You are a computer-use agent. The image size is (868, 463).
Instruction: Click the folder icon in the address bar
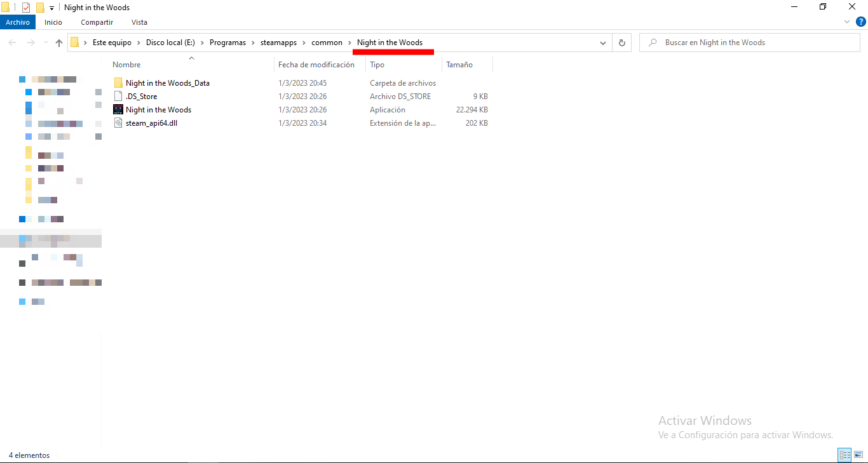click(75, 43)
